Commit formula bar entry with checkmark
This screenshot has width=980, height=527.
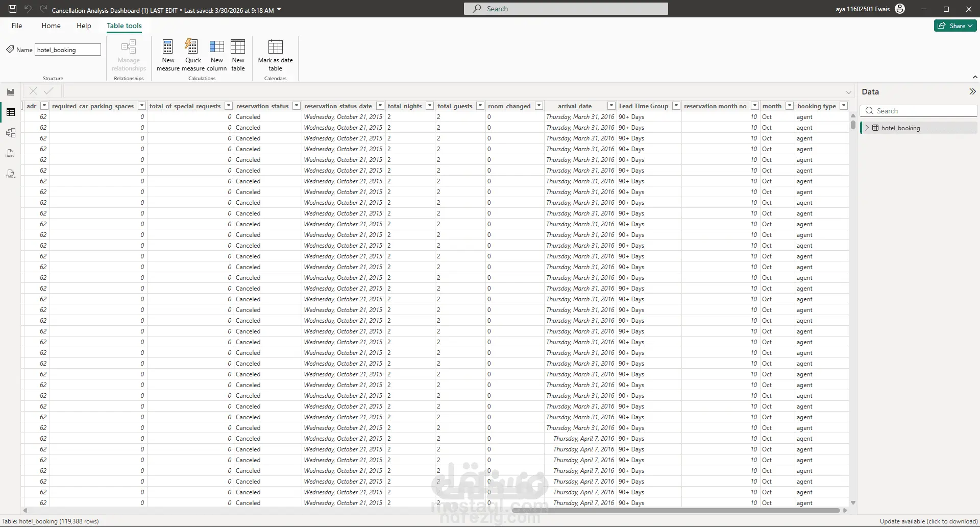[49, 91]
